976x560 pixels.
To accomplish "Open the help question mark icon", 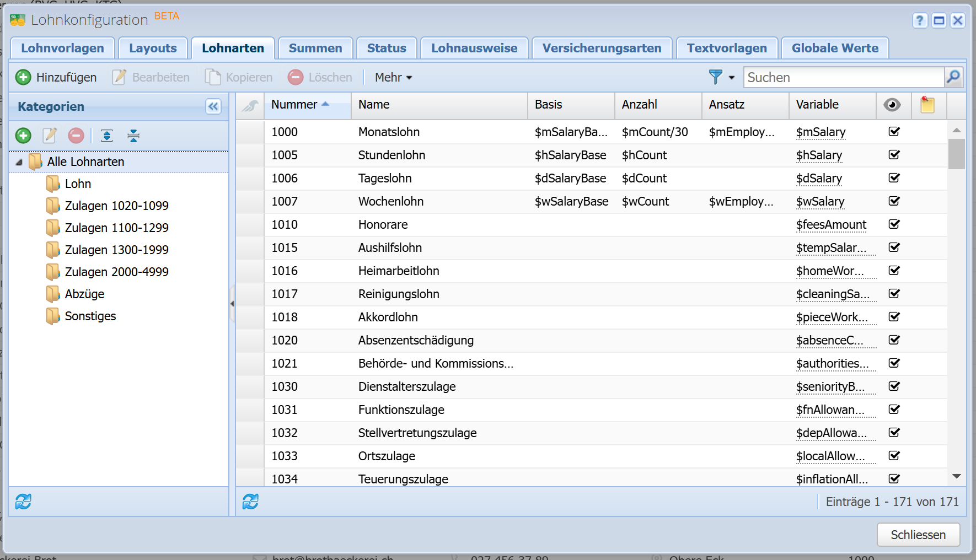I will [x=919, y=20].
